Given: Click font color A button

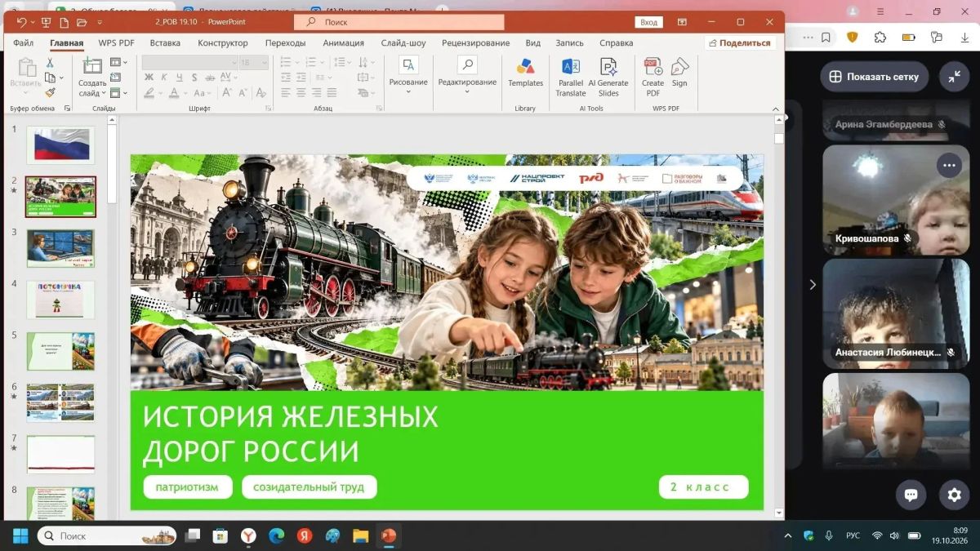Looking at the screenshot, I should click(174, 93).
